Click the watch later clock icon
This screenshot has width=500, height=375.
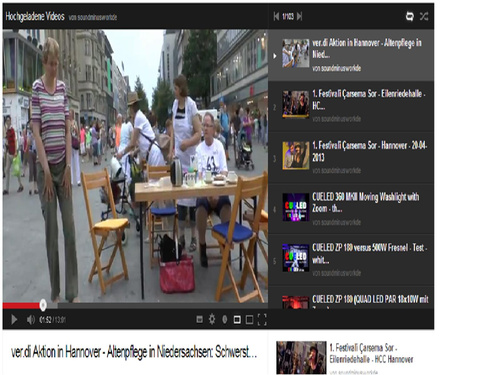225,320
